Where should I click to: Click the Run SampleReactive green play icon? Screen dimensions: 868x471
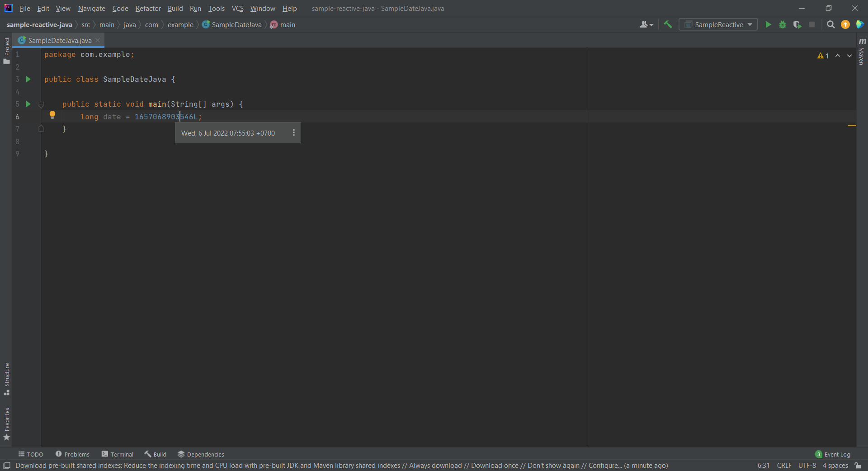click(x=768, y=24)
